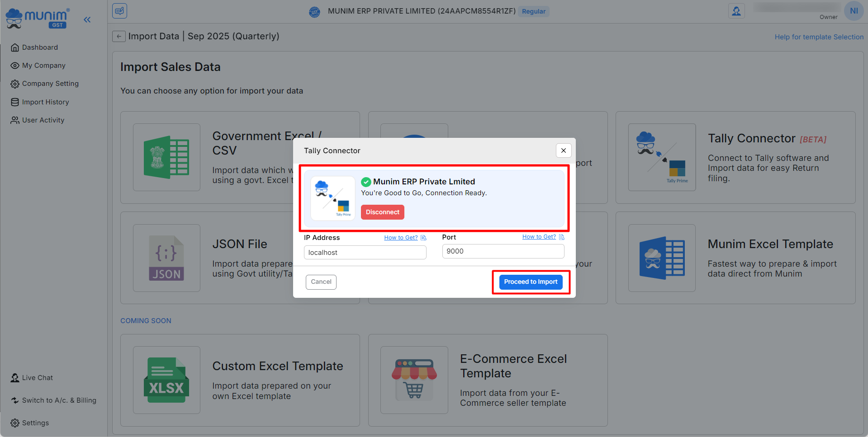Start Live Chat from the sidebar

(x=37, y=378)
